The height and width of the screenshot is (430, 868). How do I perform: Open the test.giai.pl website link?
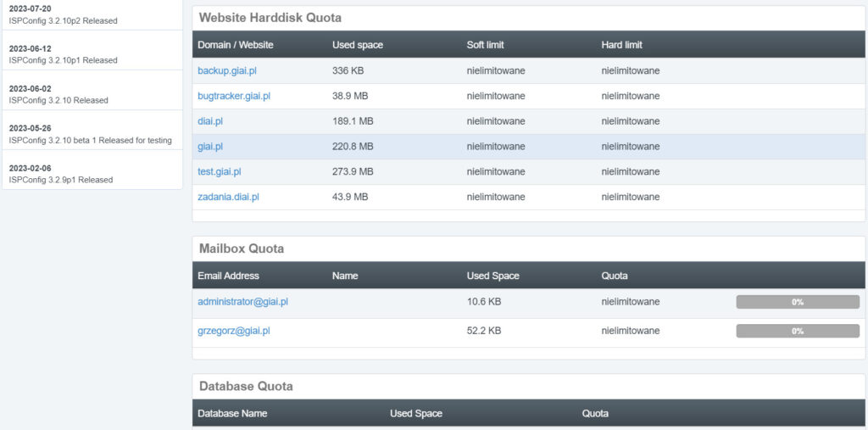click(220, 172)
